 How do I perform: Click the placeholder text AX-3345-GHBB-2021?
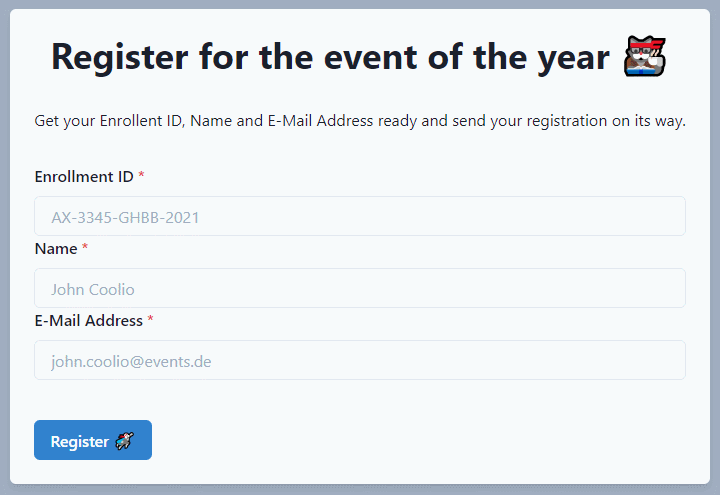point(125,218)
